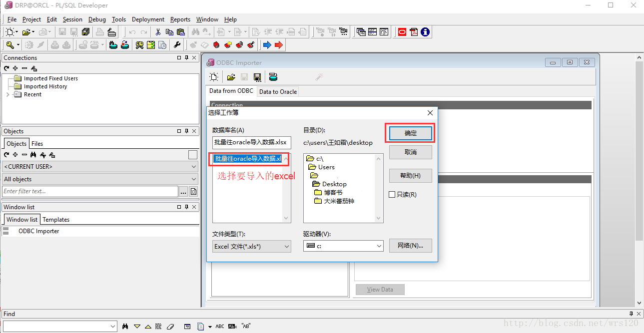Click the Save All stacked disks icon
644x333 pixels.
pos(85,32)
